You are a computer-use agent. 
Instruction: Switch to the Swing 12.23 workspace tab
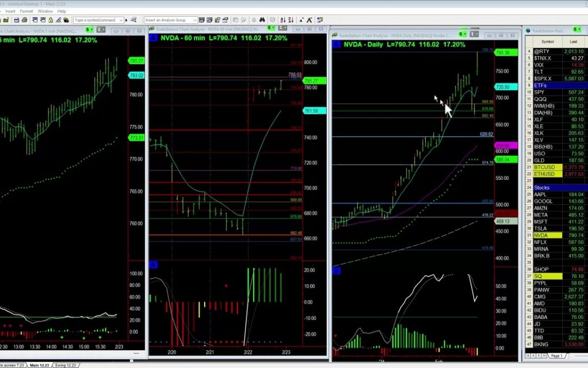(x=66, y=365)
